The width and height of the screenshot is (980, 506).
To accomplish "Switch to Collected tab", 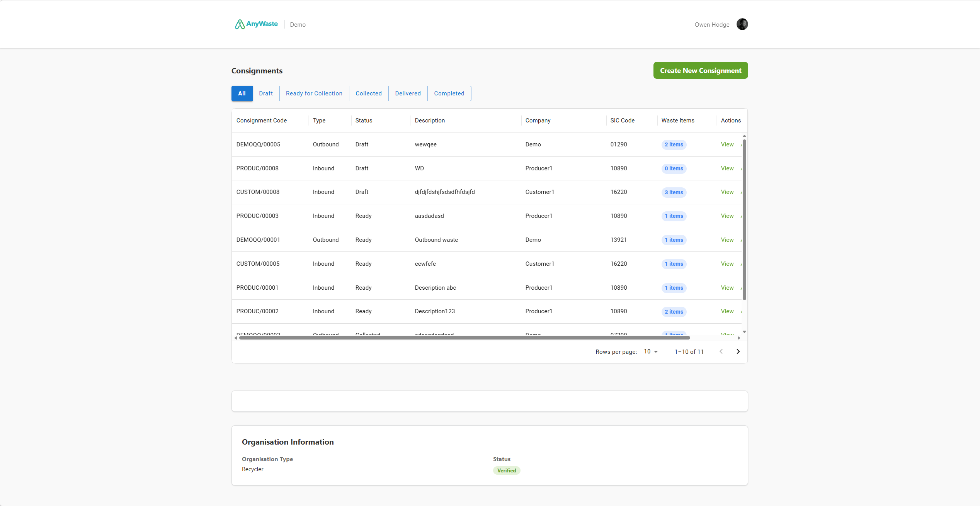I will [x=369, y=93].
